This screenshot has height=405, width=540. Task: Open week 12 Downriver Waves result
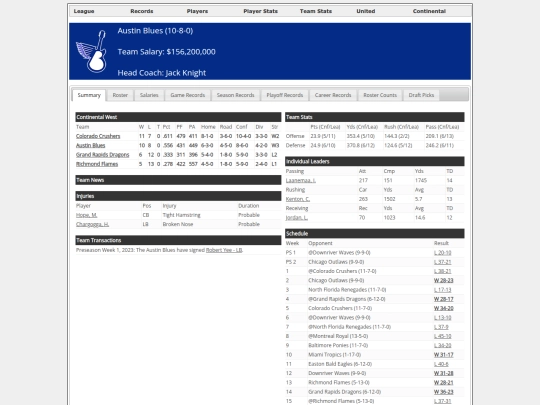pyautogui.click(x=444, y=373)
